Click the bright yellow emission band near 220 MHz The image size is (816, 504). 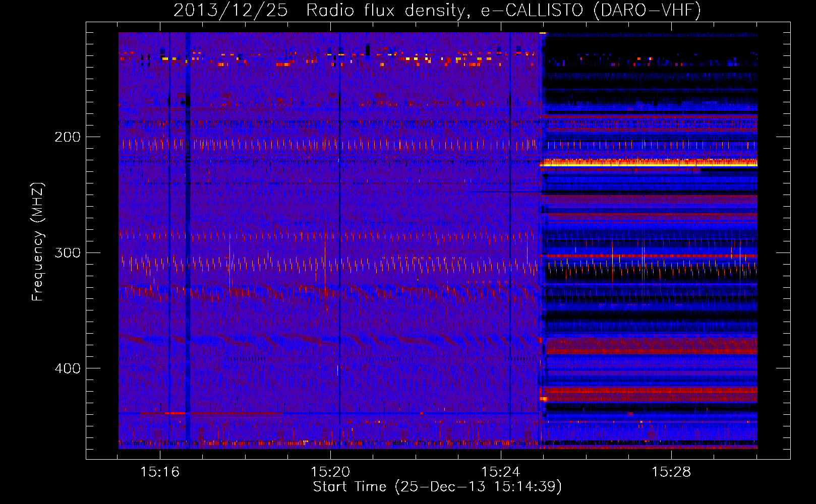point(649,163)
